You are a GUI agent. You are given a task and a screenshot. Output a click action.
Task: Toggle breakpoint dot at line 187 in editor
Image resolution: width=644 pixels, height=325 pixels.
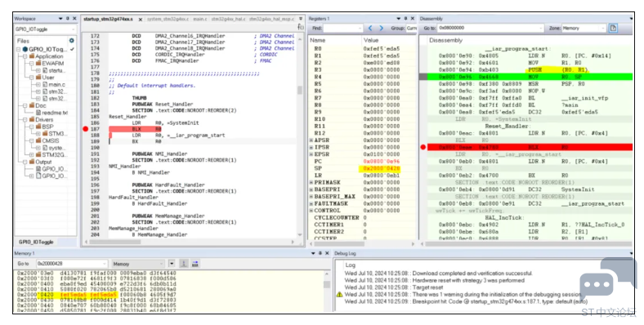[x=86, y=129]
